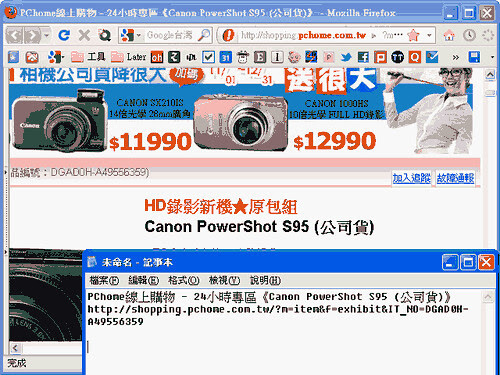This screenshot has width=500, height=375.
Task: Click the Canon PowerShot S95 product title
Action: tap(259, 227)
